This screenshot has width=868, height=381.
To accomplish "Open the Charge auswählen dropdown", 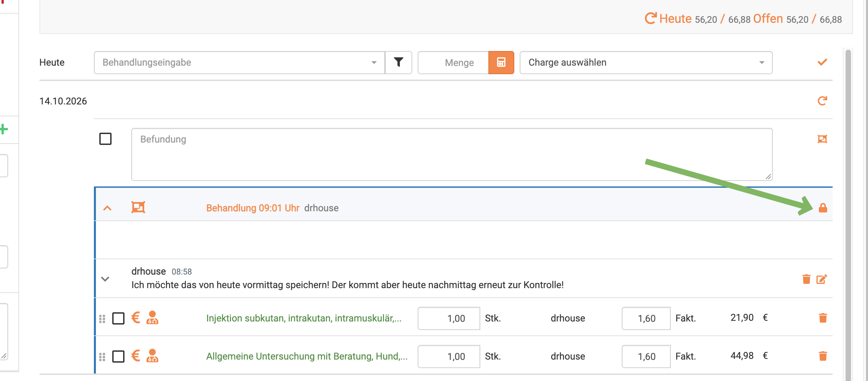I will click(x=646, y=62).
